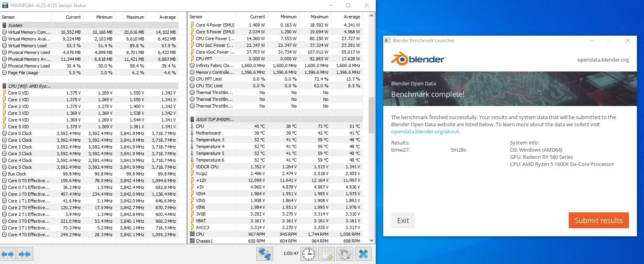Select the AVCC3 voltage row

click(275, 227)
